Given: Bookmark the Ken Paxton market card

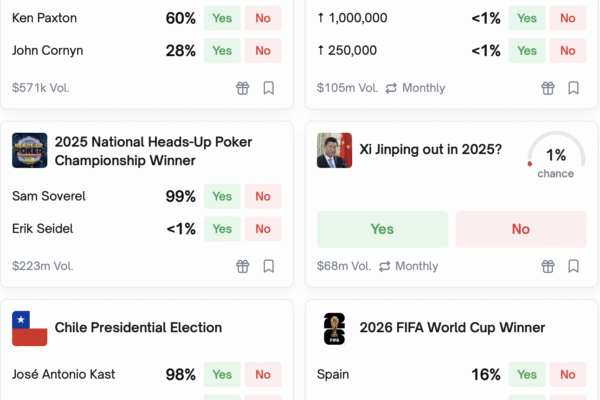Looking at the screenshot, I should pyautogui.click(x=269, y=88).
